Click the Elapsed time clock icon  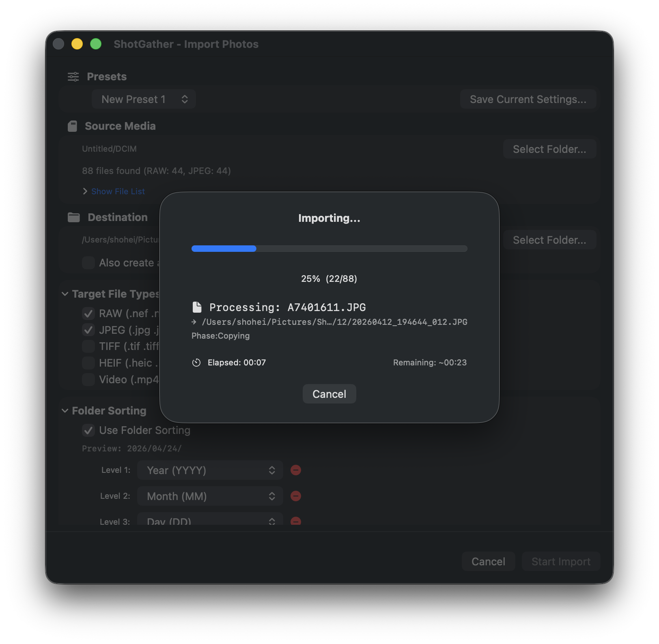coord(196,363)
